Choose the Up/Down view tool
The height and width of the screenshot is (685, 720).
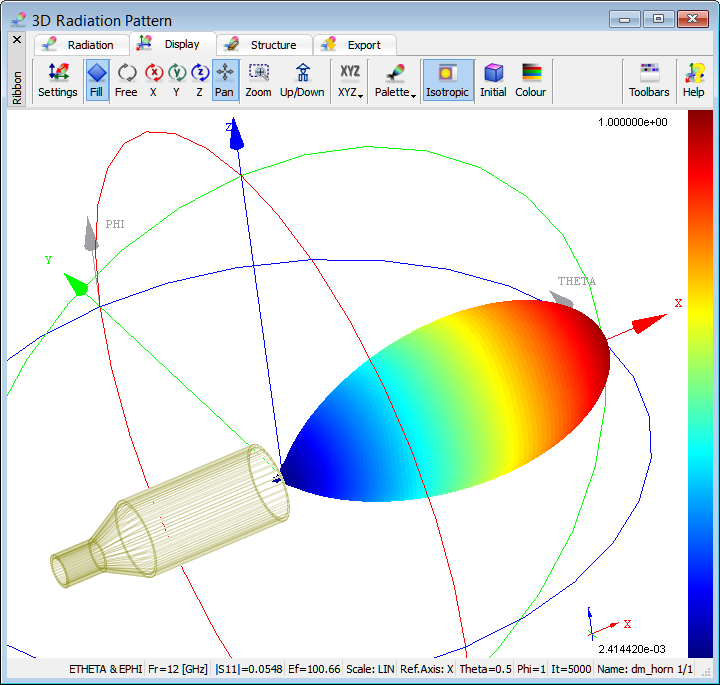point(302,80)
